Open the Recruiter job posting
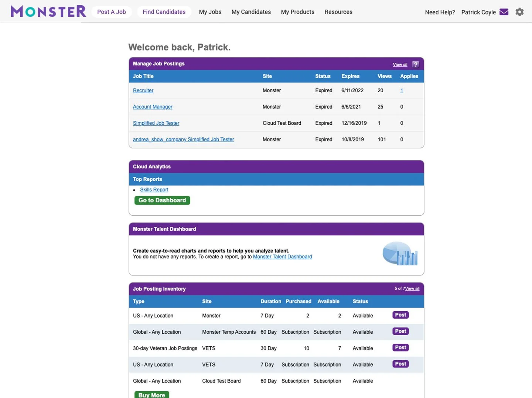Screen dimensions: 532x398 pyautogui.click(x=143, y=90)
